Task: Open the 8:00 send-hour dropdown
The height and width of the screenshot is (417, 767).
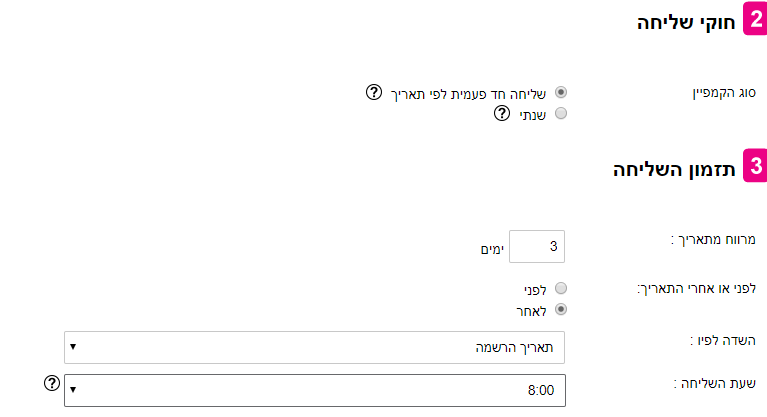Action: pyautogui.click(x=315, y=391)
